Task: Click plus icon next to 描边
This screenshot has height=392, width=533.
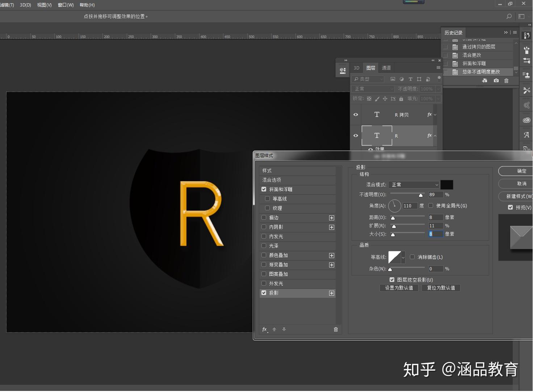Action: [331, 218]
